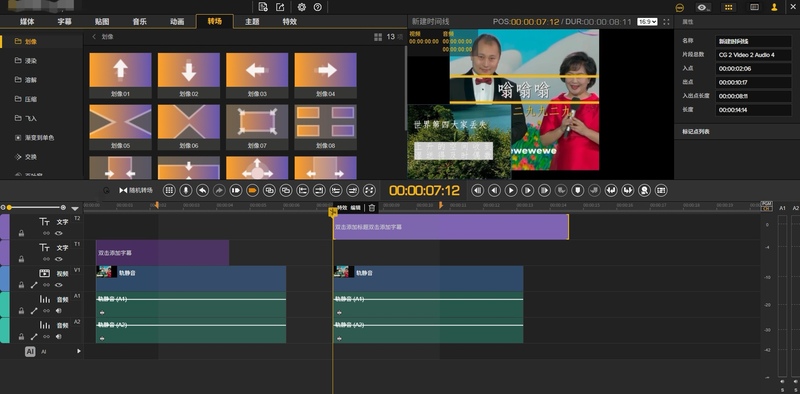The width and height of the screenshot is (800, 394).
Task: Click the 编辑 button above the selected clip
Action: click(355, 208)
